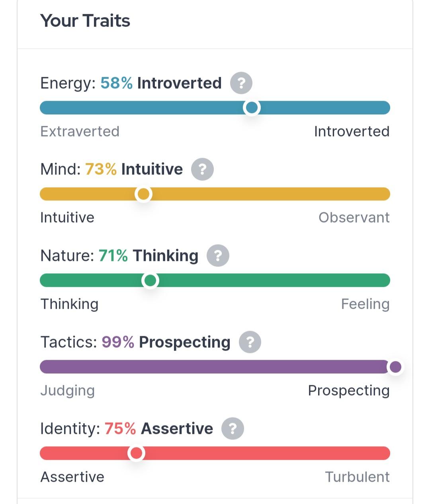430x504 pixels.
Task: Select the help icon beside 99% Prospecting
Action: click(x=250, y=342)
